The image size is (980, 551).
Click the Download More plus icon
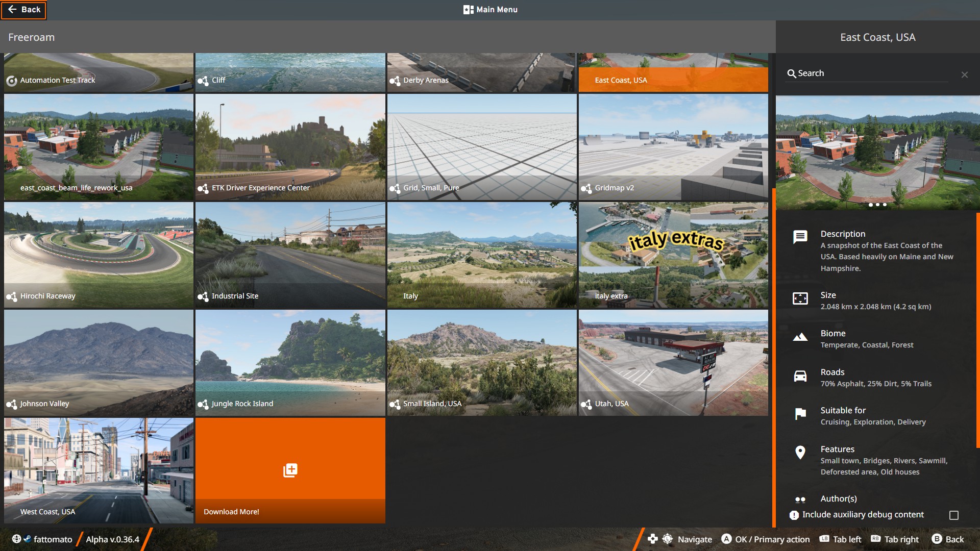tap(290, 470)
